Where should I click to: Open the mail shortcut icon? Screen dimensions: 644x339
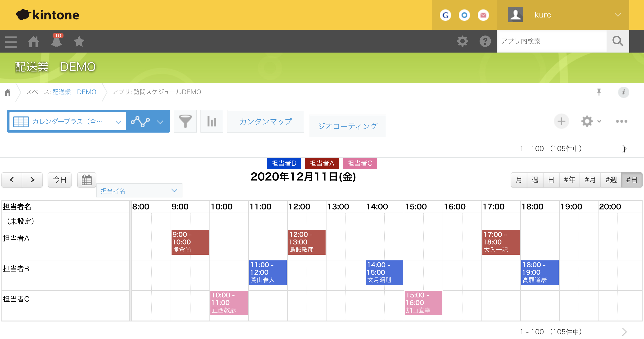(483, 15)
